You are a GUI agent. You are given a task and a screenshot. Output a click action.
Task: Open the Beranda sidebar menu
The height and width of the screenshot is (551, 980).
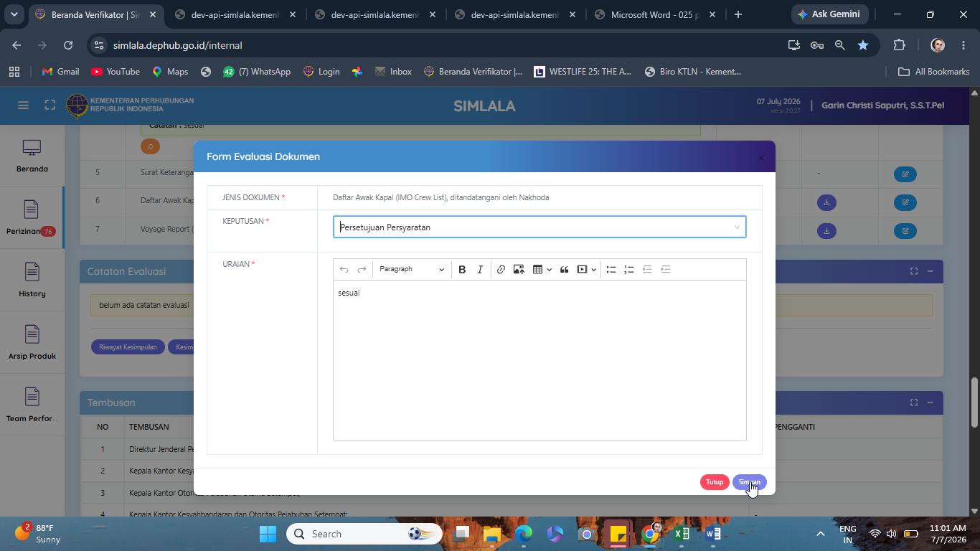point(32,156)
